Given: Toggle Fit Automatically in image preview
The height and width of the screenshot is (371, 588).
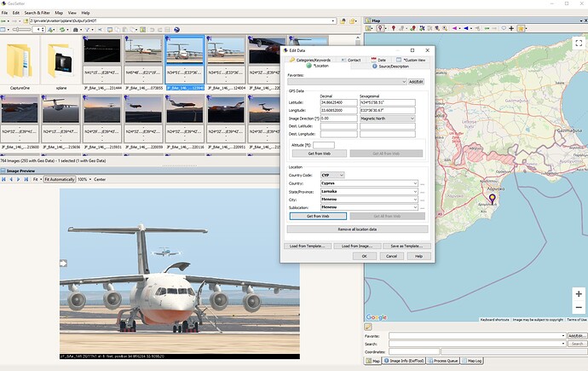Looking at the screenshot, I should pos(60,179).
